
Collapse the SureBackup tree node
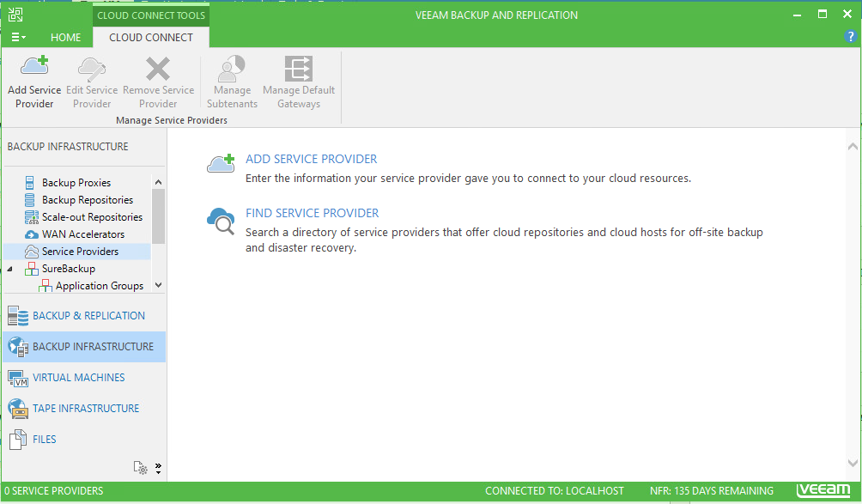coord(10,269)
